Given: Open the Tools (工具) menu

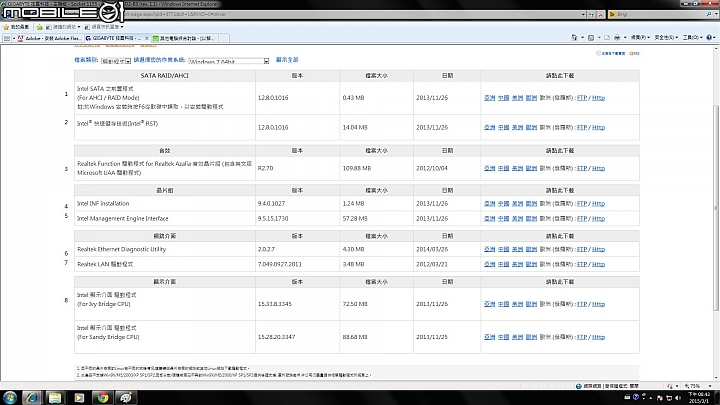Looking at the screenshot, I should tap(692, 38).
